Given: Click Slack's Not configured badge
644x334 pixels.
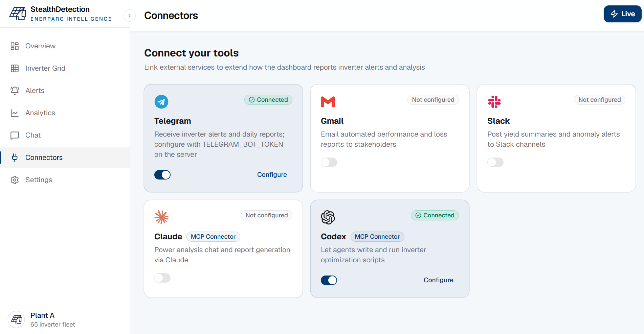Looking at the screenshot, I should pos(600,100).
